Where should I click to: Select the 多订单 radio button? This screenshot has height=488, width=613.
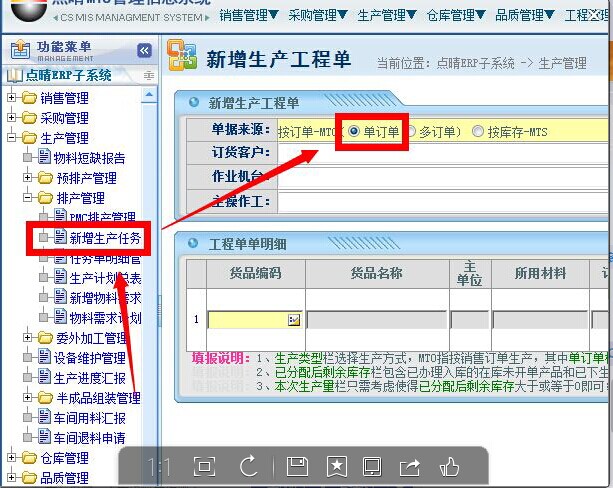tap(412, 131)
